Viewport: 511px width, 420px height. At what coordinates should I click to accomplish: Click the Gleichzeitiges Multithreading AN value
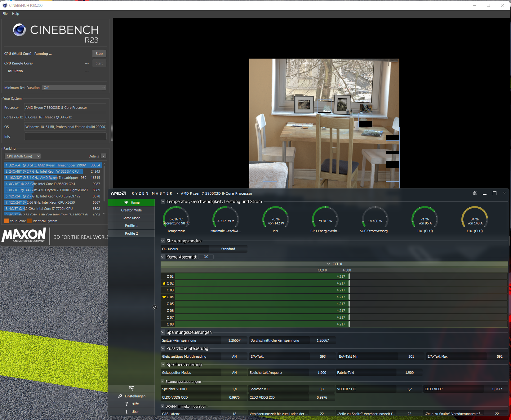(234, 356)
